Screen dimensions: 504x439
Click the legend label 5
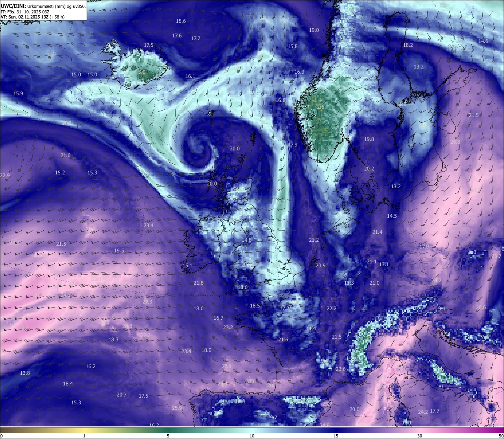[x=168, y=436]
